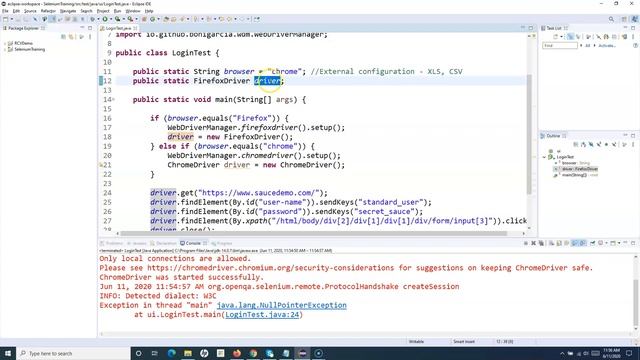Expand the RCVDemo project node
This screenshot has width=640, height=360.
[x=5, y=43]
